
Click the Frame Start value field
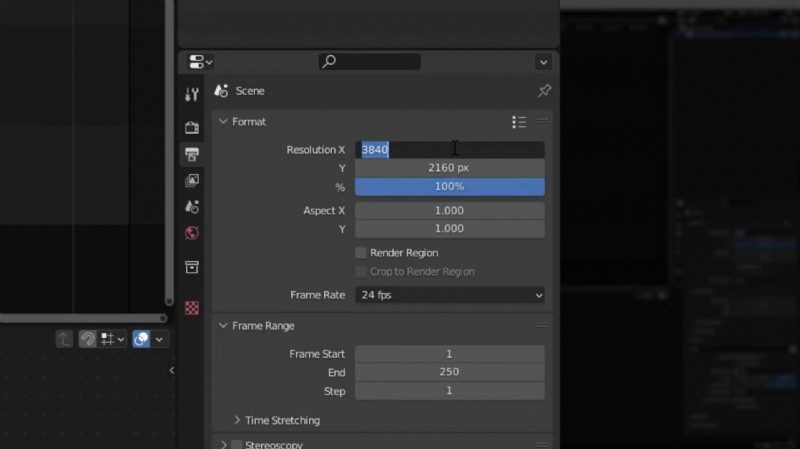[x=450, y=354]
